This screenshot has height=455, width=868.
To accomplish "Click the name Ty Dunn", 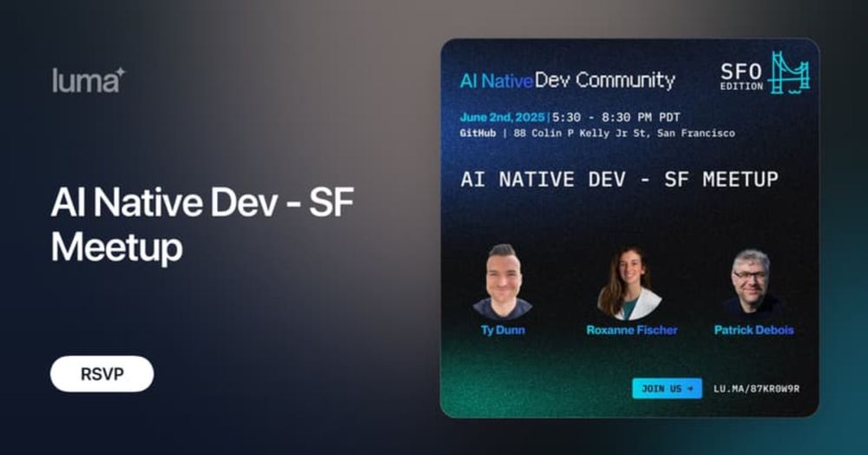I will (503, 330).
